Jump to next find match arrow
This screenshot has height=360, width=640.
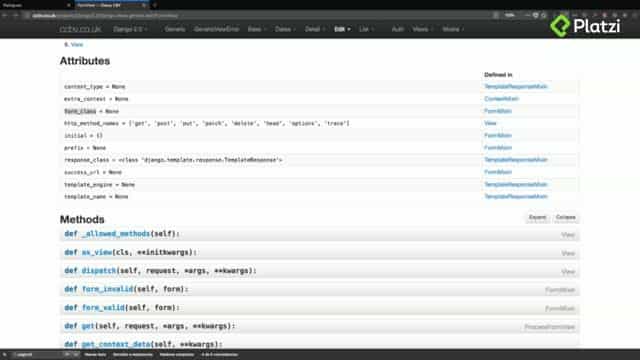(76, 354)
